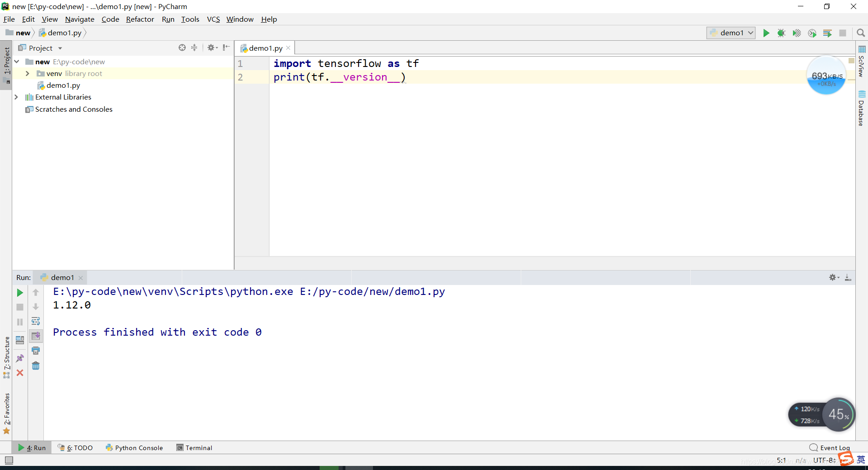Open Search Everywhere magnifier icon
The height and width of the screenshot is (470, 868).
pos(861,33)
